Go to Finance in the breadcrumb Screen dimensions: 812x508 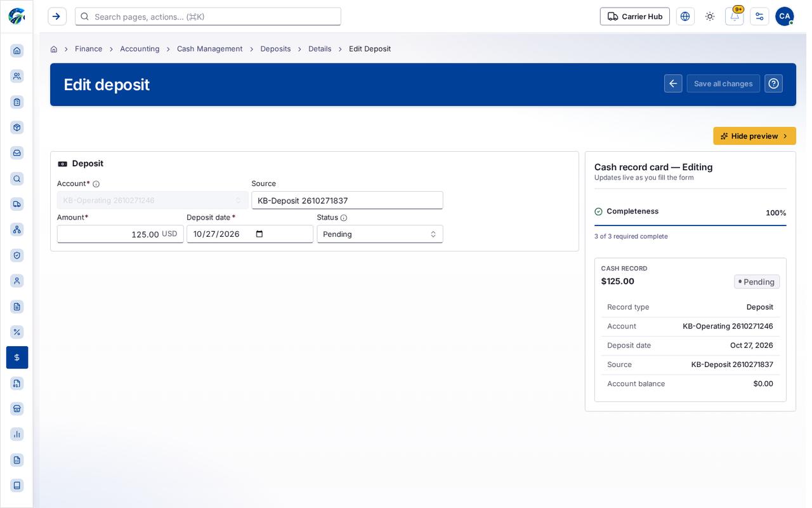(x=89, y=49)
